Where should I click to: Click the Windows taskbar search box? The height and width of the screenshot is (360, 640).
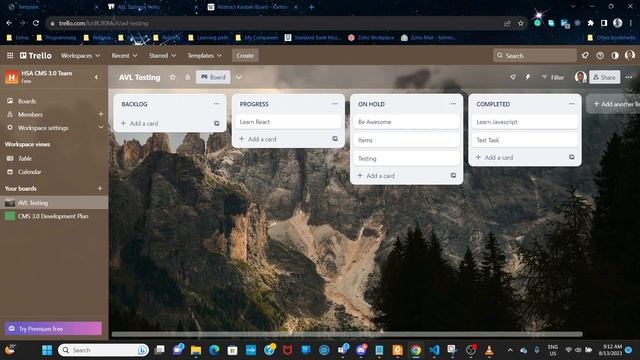pyautogui.click(x=103, y=350)
